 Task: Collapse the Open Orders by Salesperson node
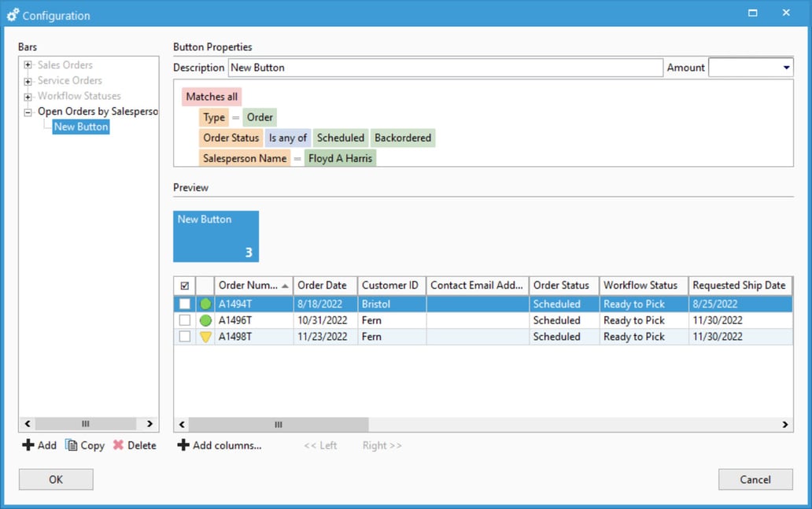(28, 111)
